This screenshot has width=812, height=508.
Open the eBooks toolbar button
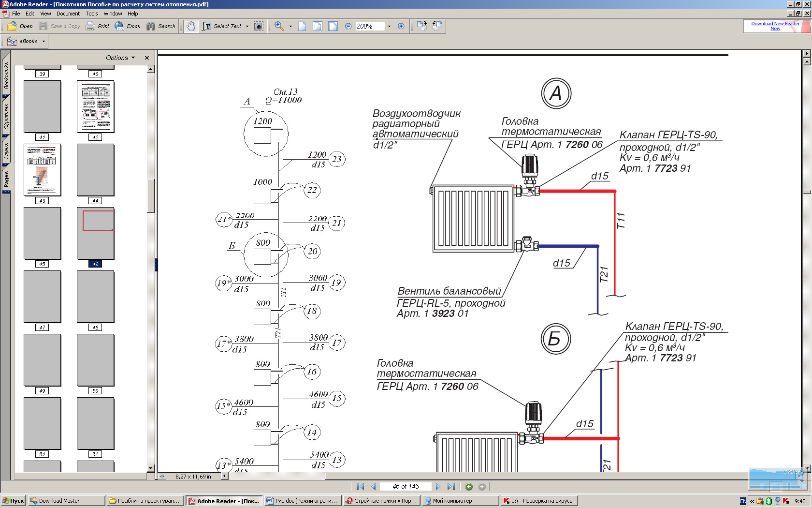point(24,41)
